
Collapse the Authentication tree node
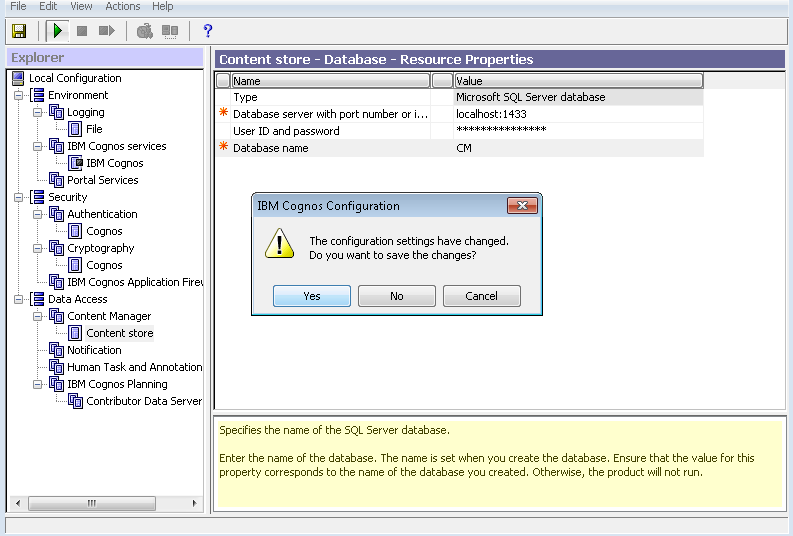click(37, 214)
